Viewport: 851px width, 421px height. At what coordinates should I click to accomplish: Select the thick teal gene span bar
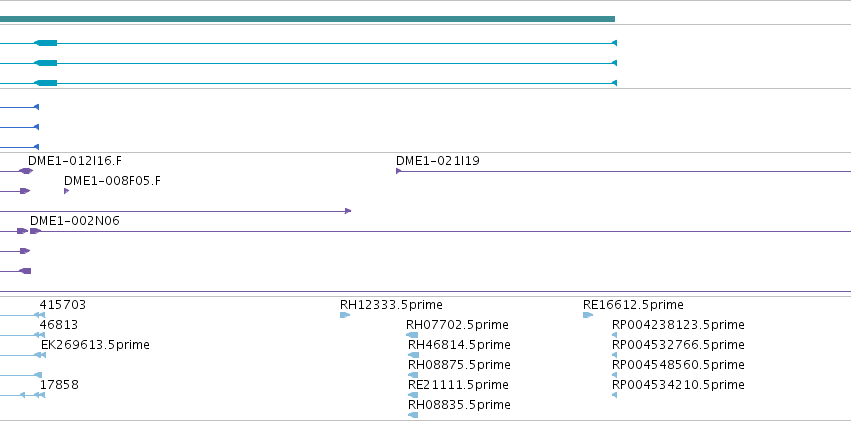pos(307,19)
